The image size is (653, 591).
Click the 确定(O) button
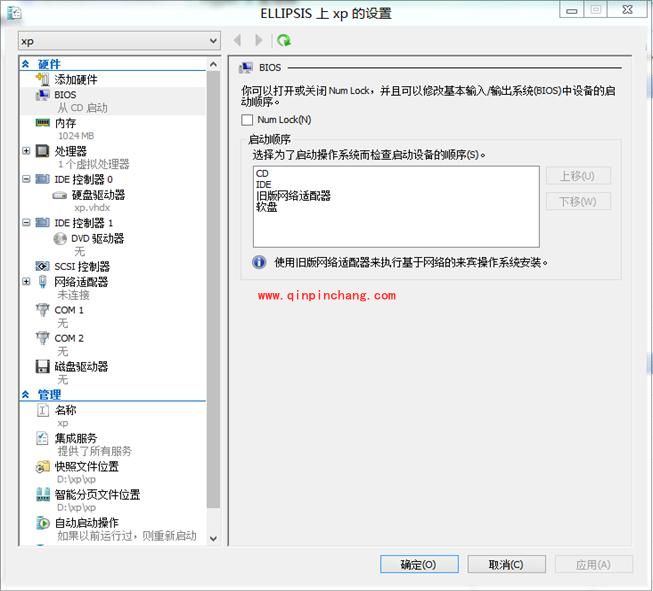(x=419, y=564)
